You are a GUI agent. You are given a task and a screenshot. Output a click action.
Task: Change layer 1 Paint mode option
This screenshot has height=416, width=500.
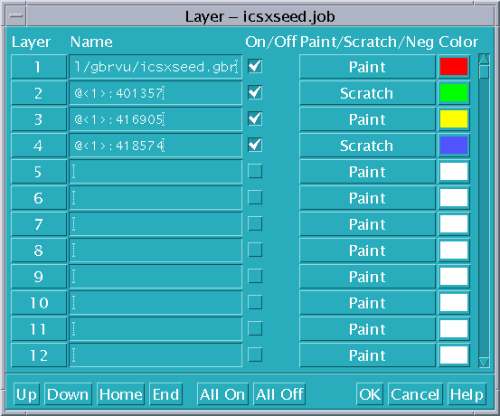point(367,67)
